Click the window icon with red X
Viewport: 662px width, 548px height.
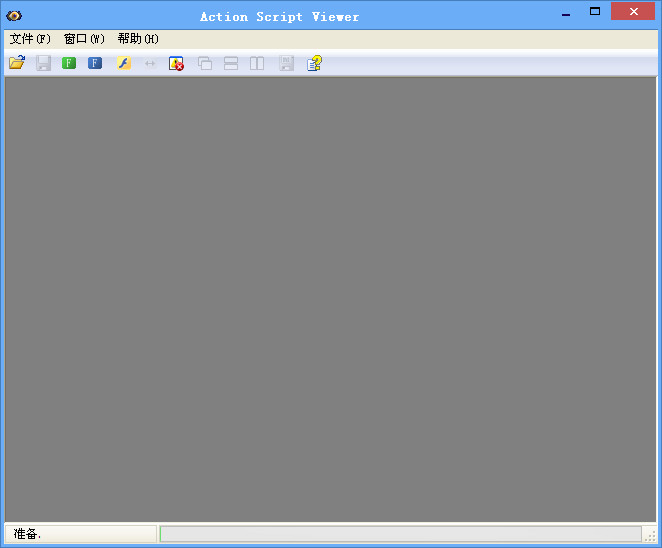176,63
